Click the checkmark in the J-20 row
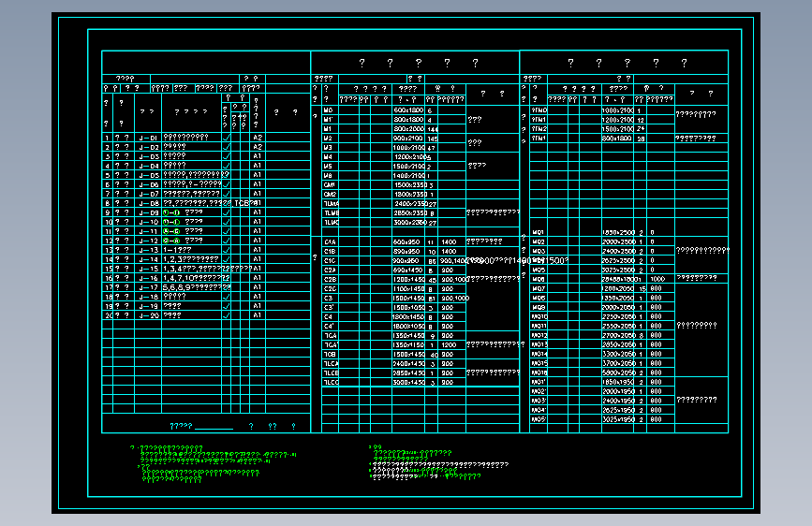Screen dimensions: 812x526 227,314
